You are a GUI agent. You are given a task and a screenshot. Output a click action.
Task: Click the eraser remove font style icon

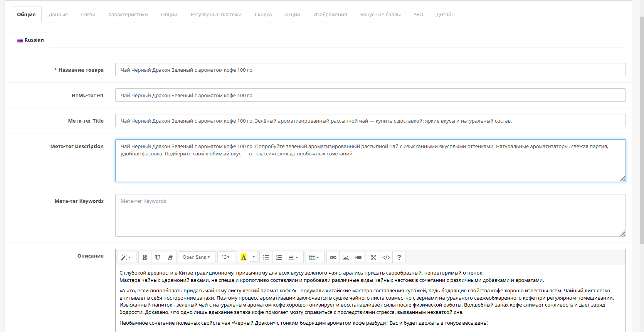coord(170,257)
